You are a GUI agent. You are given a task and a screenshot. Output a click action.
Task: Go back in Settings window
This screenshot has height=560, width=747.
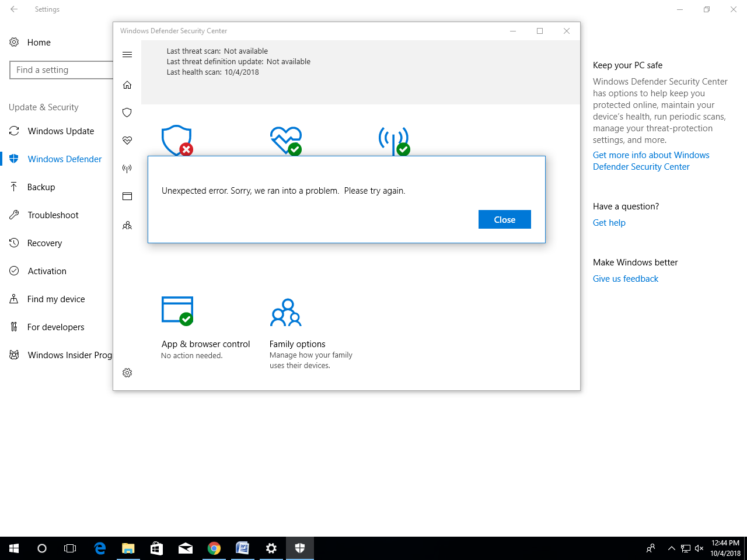click(x=14, y=9)
